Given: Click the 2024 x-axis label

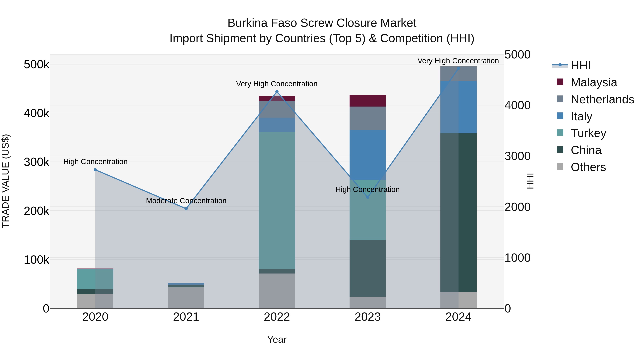Looking at the screenshot, I should 458,317.
